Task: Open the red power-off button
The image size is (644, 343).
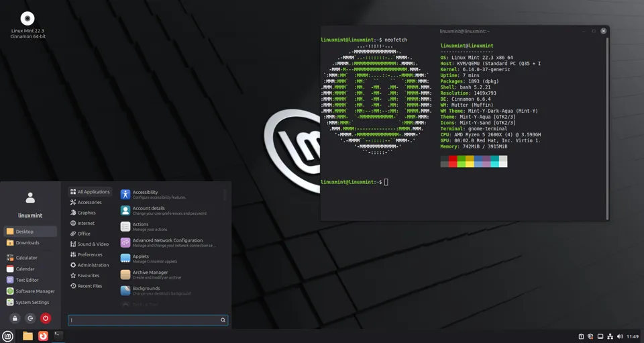Action: tap(46, 318)
